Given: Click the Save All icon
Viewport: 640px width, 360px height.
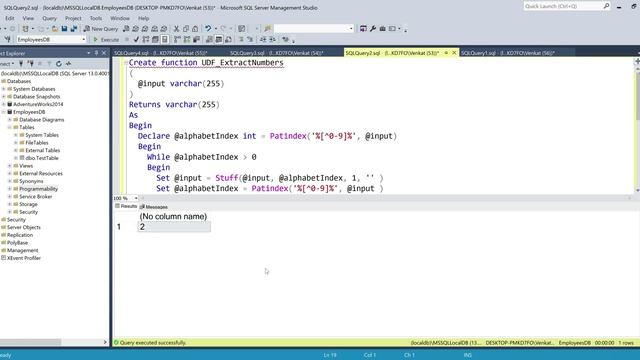Looking at the screenshot, I should [73, 29].
